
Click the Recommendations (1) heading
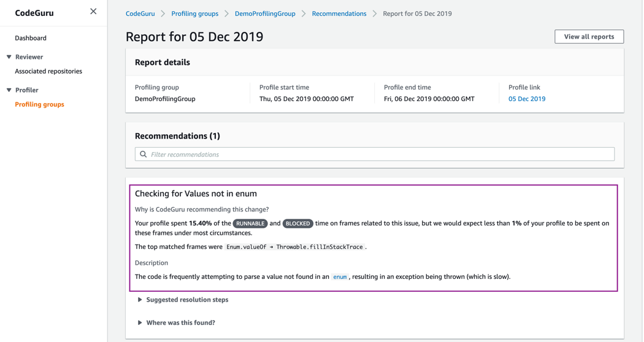pyautogui.click(x=177, y=136)
